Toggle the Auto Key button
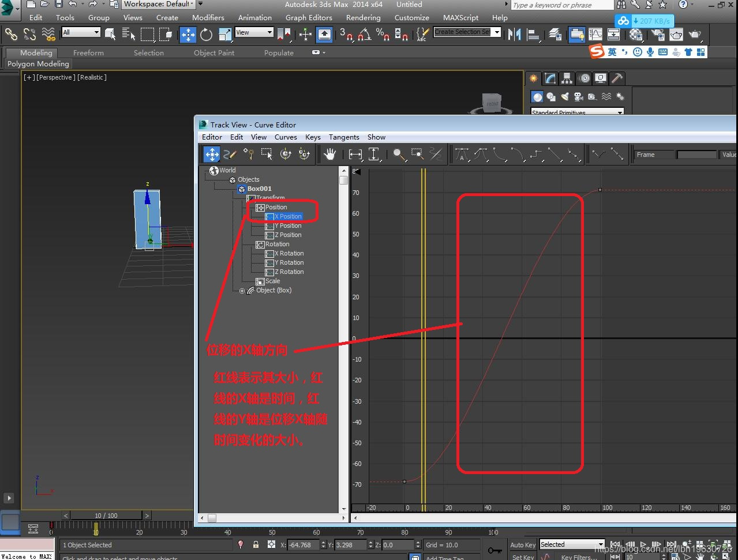This screenshot has width=738, height=560. [523, 545]
